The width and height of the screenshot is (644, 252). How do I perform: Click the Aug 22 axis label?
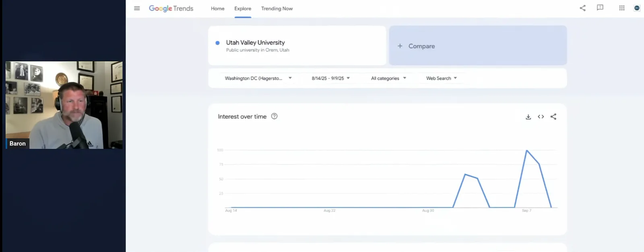330,211
